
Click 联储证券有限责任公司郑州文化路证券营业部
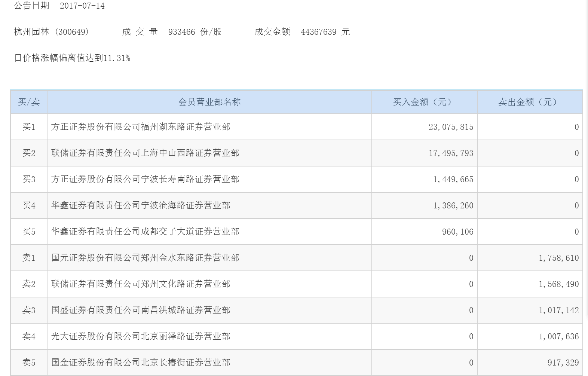coord(141,284)
